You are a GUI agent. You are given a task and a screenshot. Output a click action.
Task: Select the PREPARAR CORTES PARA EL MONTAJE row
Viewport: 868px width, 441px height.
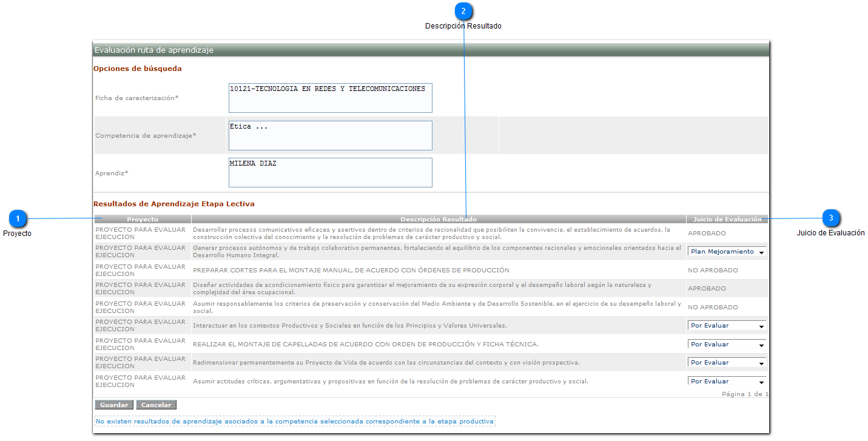(x=351, y=271)
